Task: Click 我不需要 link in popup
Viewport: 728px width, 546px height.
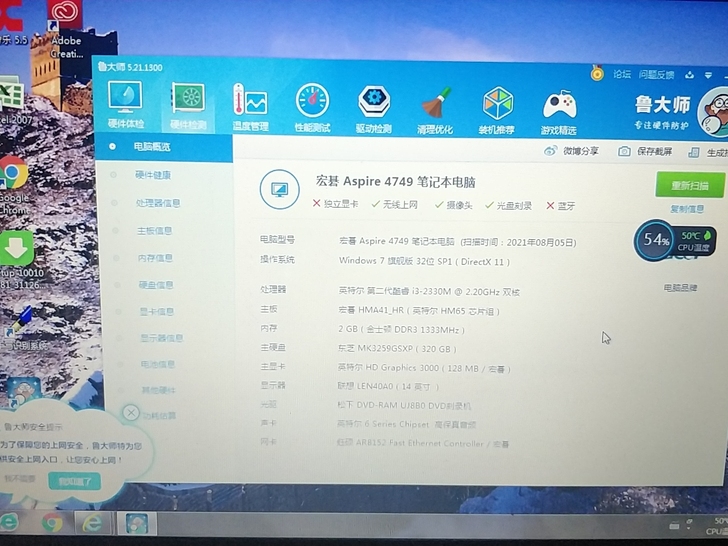Action: (20, 478)
